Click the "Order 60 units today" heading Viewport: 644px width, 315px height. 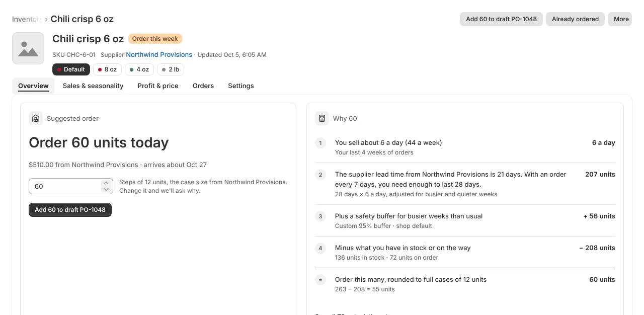click(99, 143)
